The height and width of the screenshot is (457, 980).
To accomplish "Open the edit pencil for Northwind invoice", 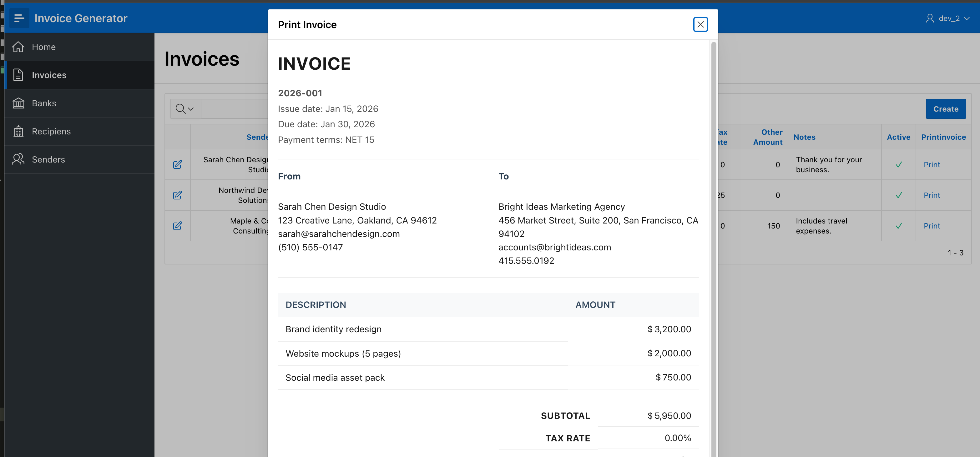I will [x=177, y=195].
